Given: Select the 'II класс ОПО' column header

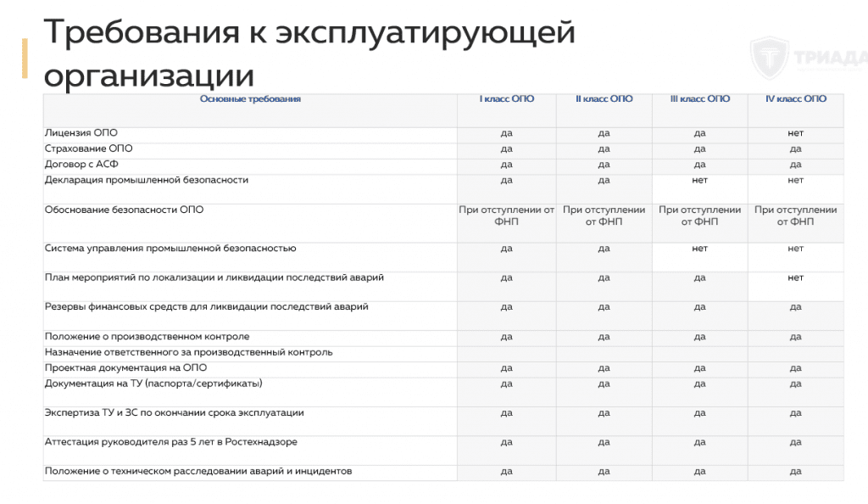Looking at the screenshot, I should tap(604, 99).
